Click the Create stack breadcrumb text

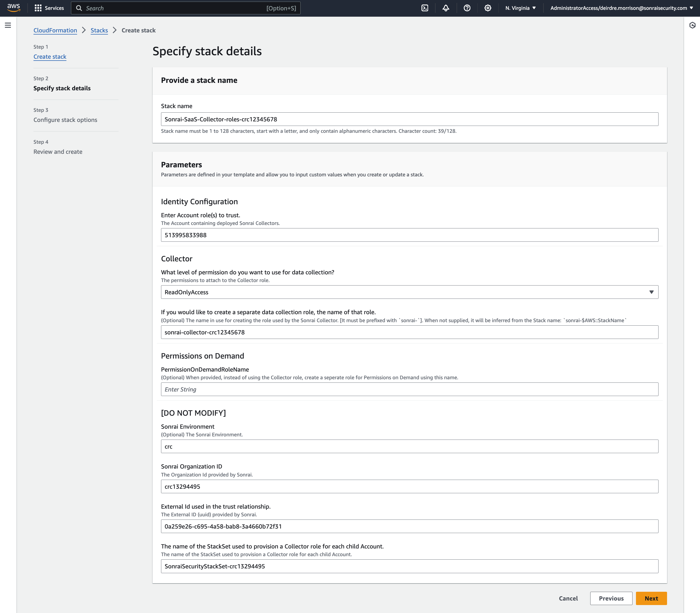click(x=139, y=31)
